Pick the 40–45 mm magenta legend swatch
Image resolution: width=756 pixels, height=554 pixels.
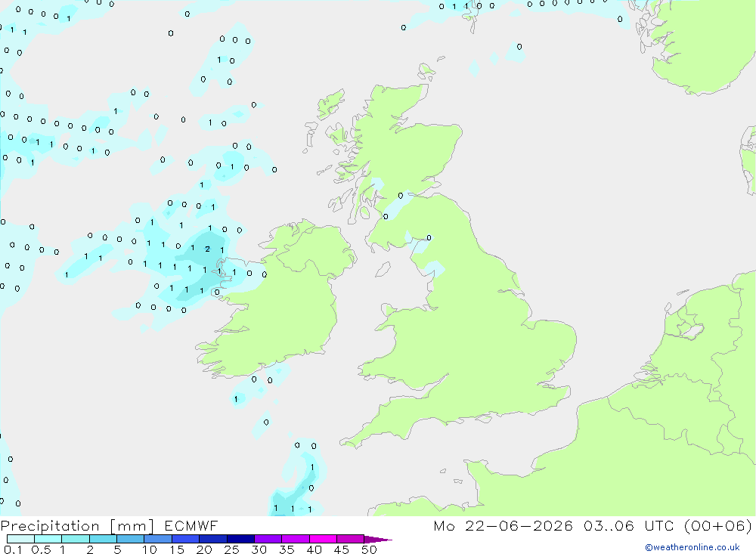323,539
